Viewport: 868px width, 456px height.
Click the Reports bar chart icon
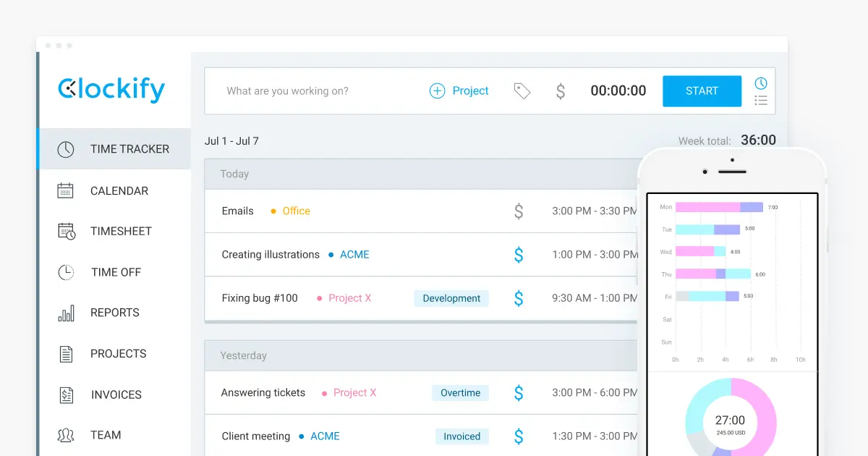click(66, 313)
